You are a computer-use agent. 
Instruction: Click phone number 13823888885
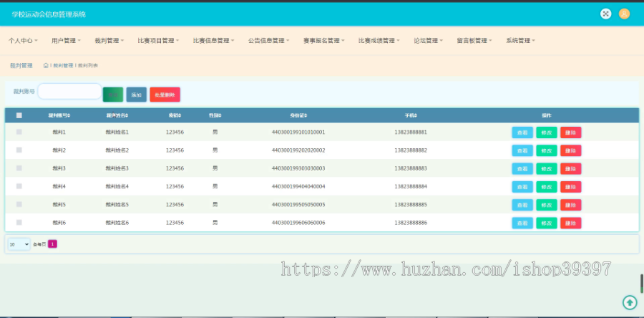pos(411,205)
